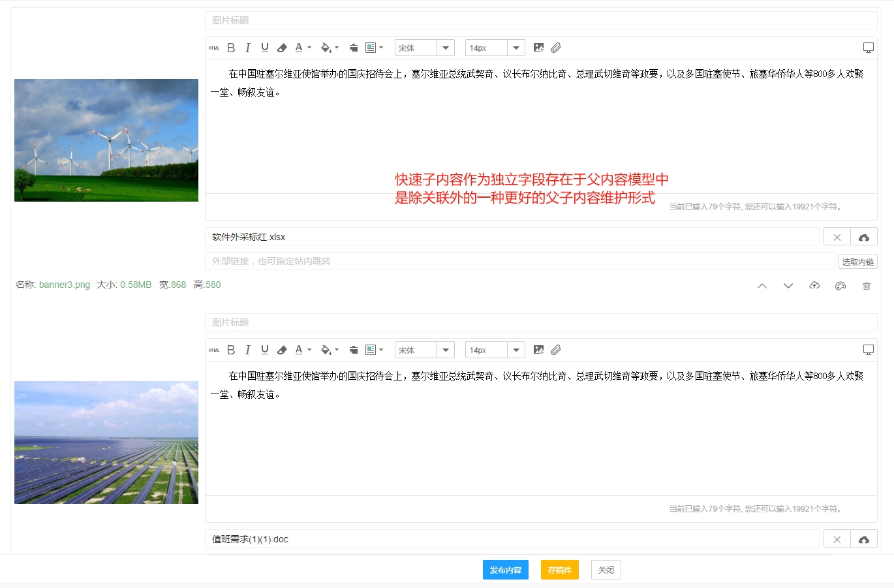Toggle underline in the windmill image editor
This screenshot has width=894, height=588.
click(x=265, y=48)
